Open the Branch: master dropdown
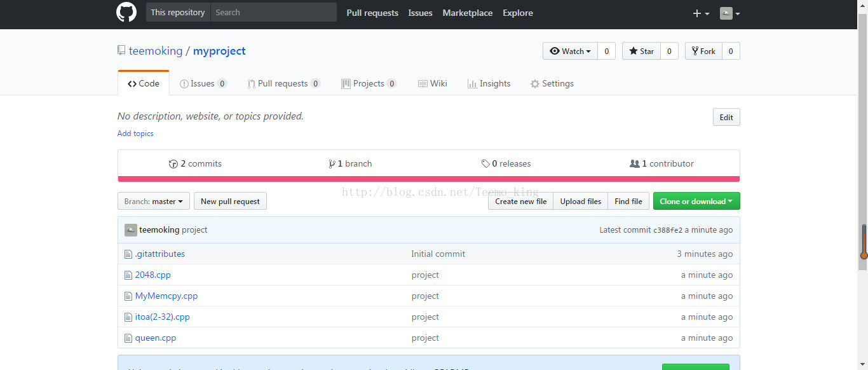Screen dimensions: 868x370 [154, 202]
